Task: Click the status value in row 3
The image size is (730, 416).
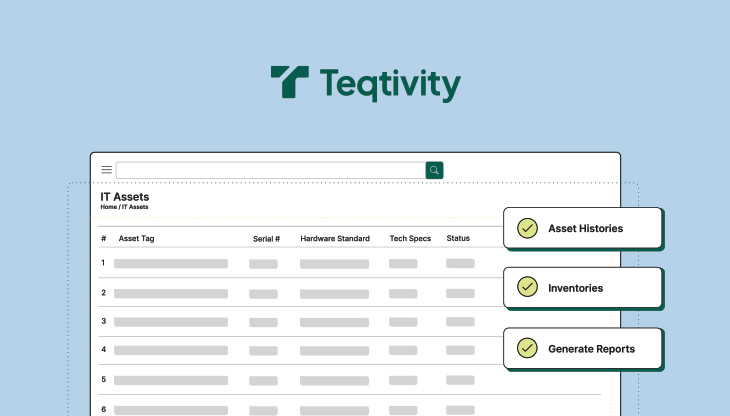Action: tap(460, 321)
